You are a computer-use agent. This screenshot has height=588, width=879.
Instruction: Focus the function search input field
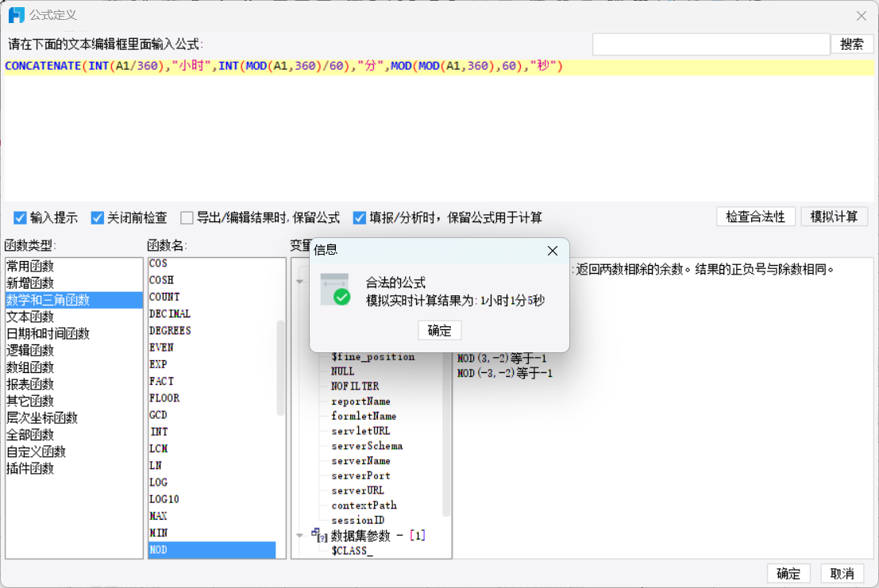click(711, 44)
